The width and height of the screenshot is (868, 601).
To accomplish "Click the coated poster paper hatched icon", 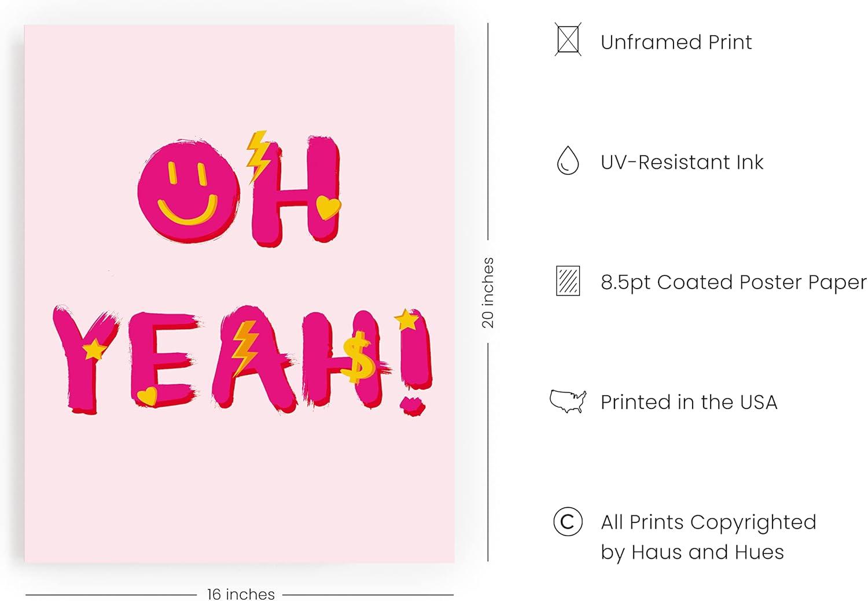I will coord(568,281).
